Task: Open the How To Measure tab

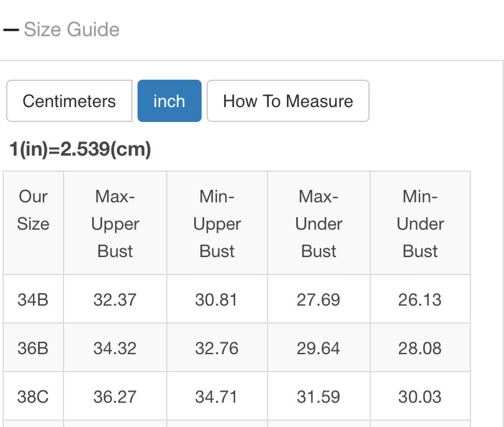Action: click(x=287, y=101)
